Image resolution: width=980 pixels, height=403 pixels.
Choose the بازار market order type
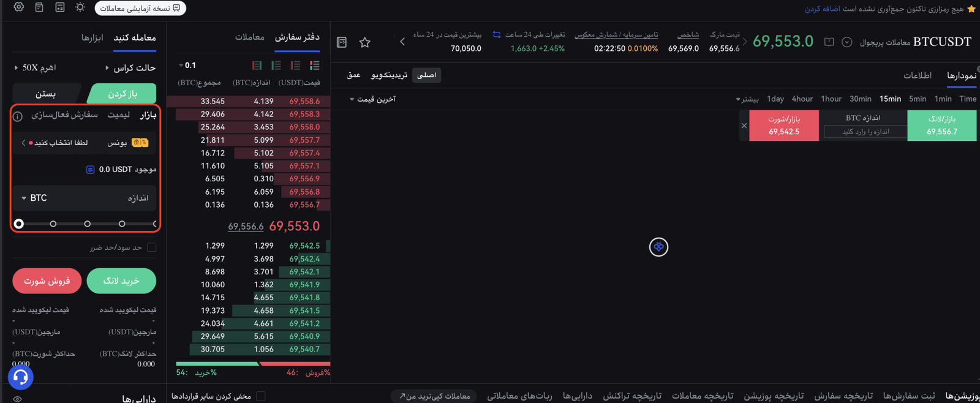coord(148,115)
